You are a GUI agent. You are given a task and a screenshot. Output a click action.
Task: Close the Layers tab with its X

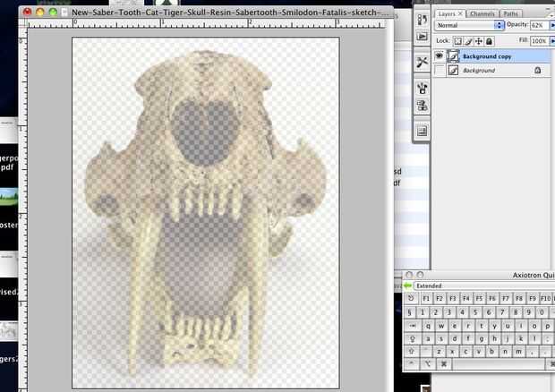460,13
